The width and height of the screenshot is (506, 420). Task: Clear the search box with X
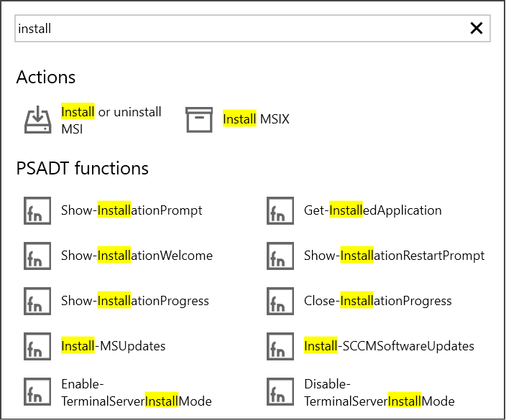pos(477,29)
